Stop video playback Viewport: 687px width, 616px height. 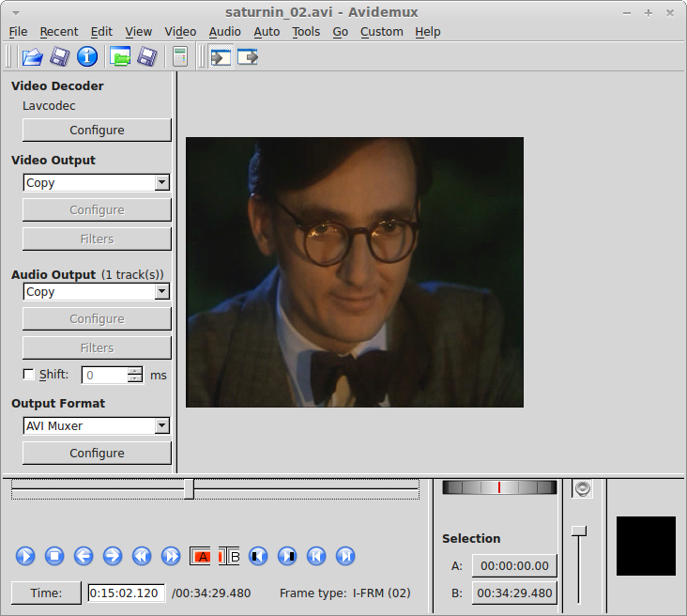point(54,557)
